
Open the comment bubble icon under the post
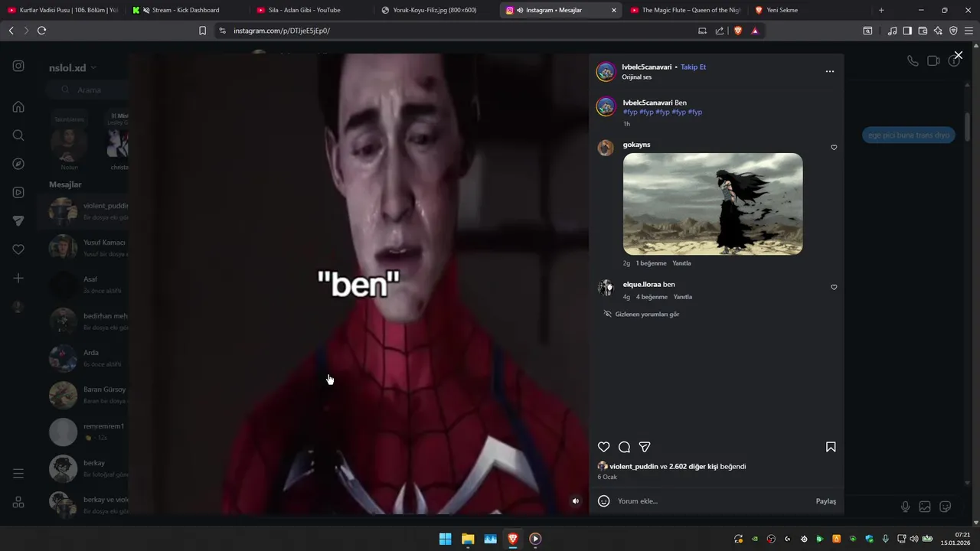click(x=624, y=447)
